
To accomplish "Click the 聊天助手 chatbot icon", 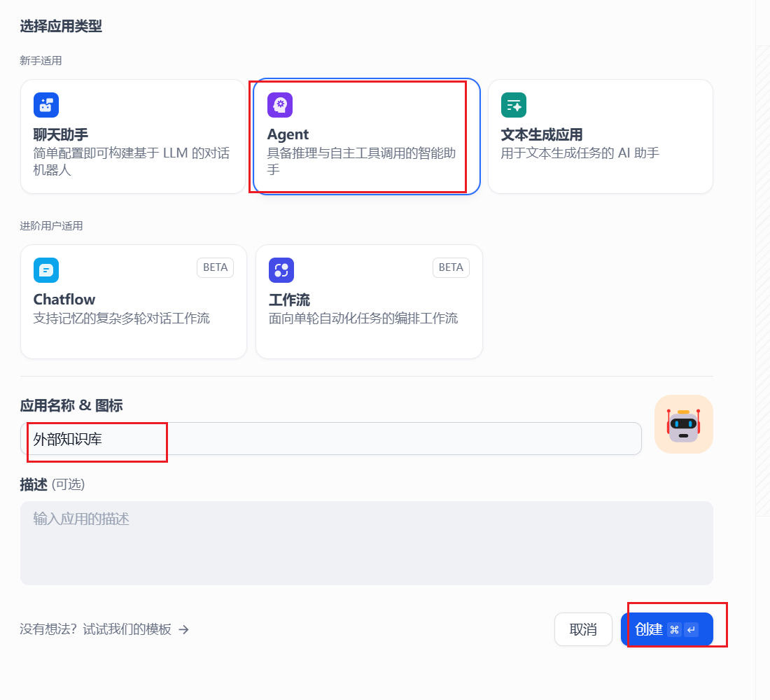I will pyautogui.click(x=46, y=105).
